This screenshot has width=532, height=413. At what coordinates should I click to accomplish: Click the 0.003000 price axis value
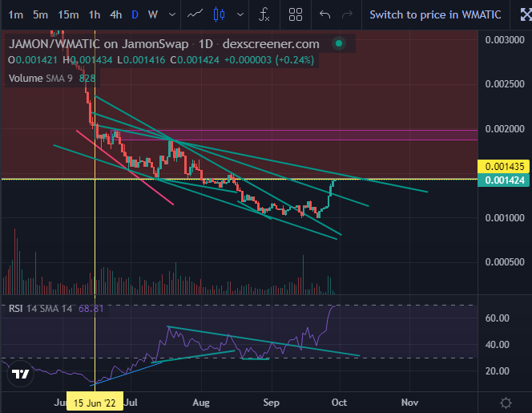click(x=505, y=40)
